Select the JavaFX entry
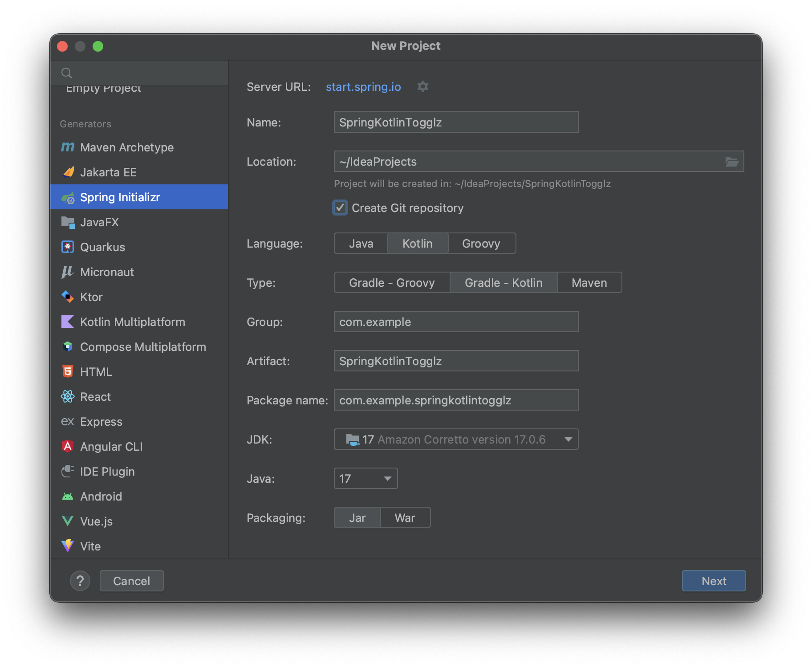 pyautogui.click(x=139, y=222)
